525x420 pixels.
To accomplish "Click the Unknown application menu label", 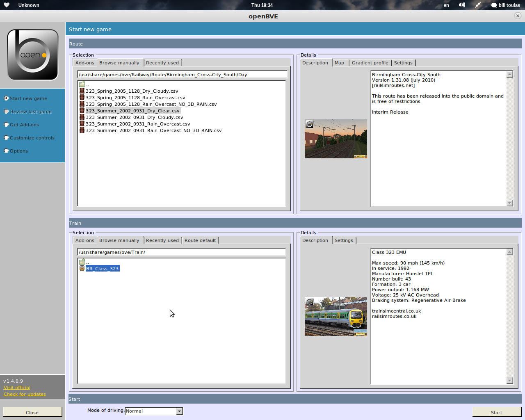I will [29, 5].
